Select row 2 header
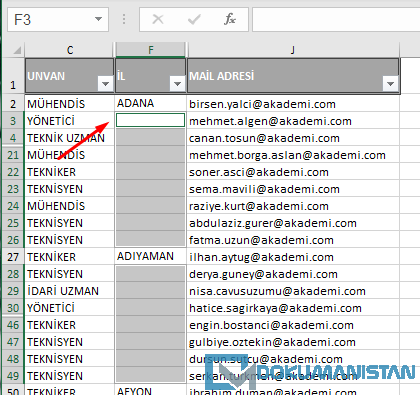Image resolution: width=420 pixels, height=395 pixels. (13, 104)
